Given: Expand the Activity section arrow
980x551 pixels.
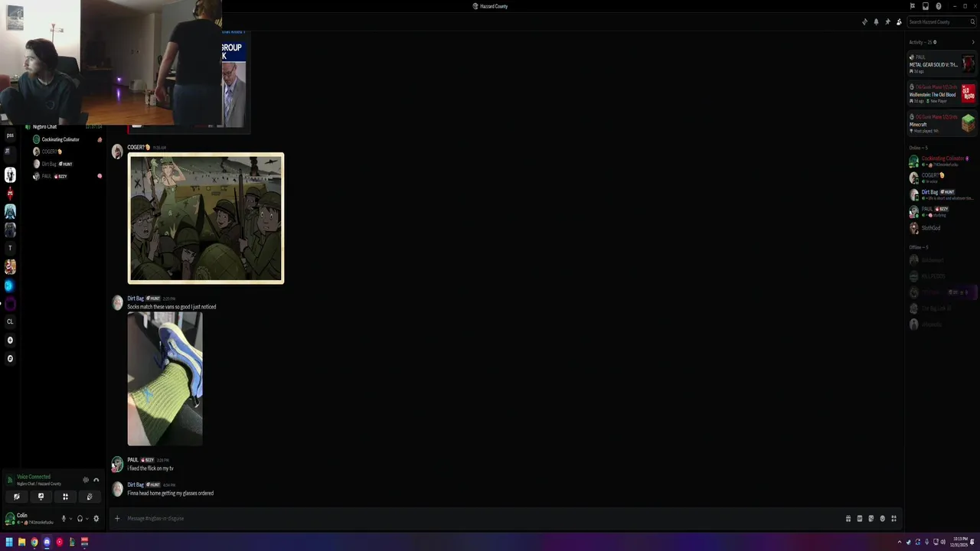Looking at the screenshot, I should pyautogui.click(x=973, y=42).
